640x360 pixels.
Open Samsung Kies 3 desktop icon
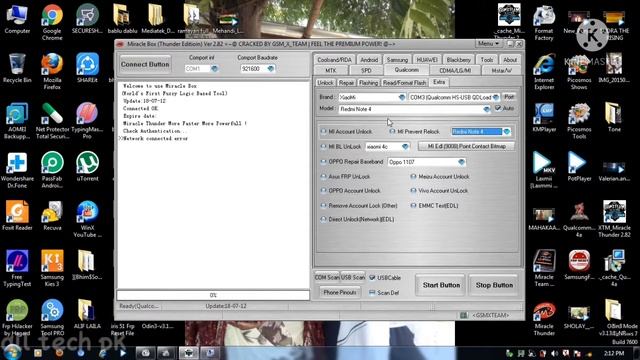tap(52, 268)
